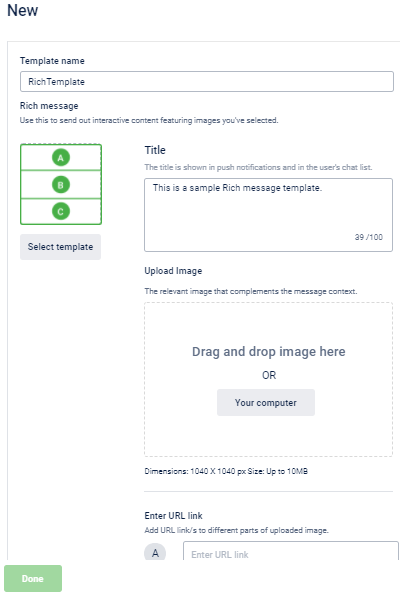Viewport: 400px width, 595px height.
Task: Click the green Done button
Action: (33, 578)
